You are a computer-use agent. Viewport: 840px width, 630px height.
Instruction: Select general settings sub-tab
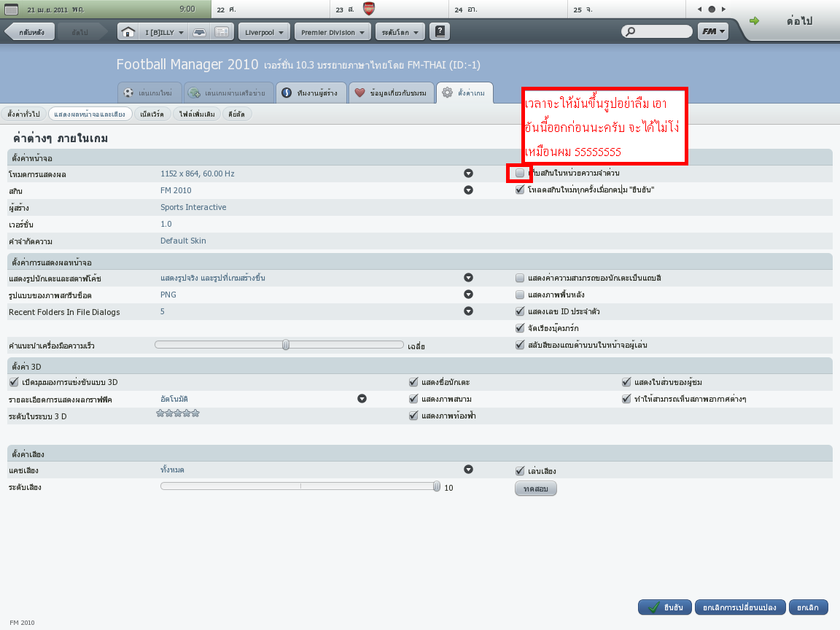[x=23, y=114]
